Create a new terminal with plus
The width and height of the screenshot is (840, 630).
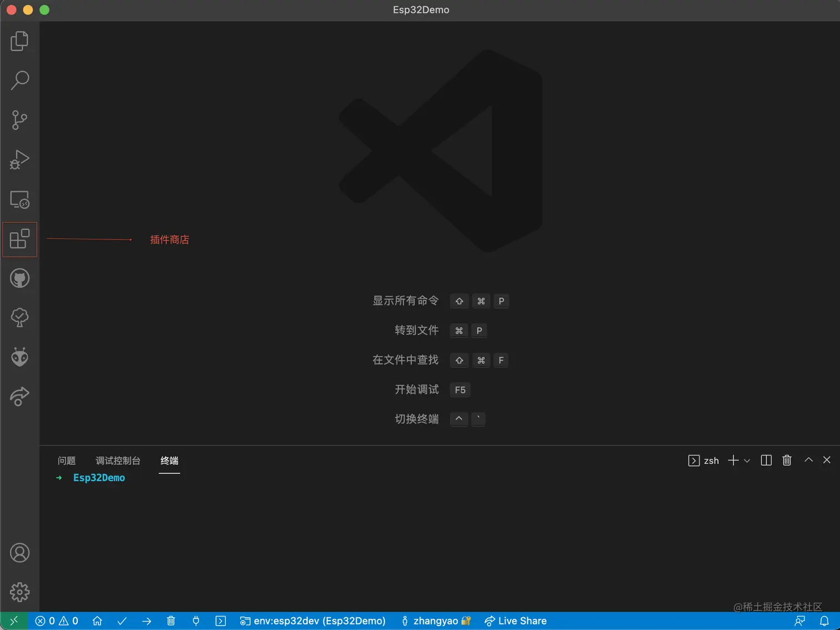733,461
